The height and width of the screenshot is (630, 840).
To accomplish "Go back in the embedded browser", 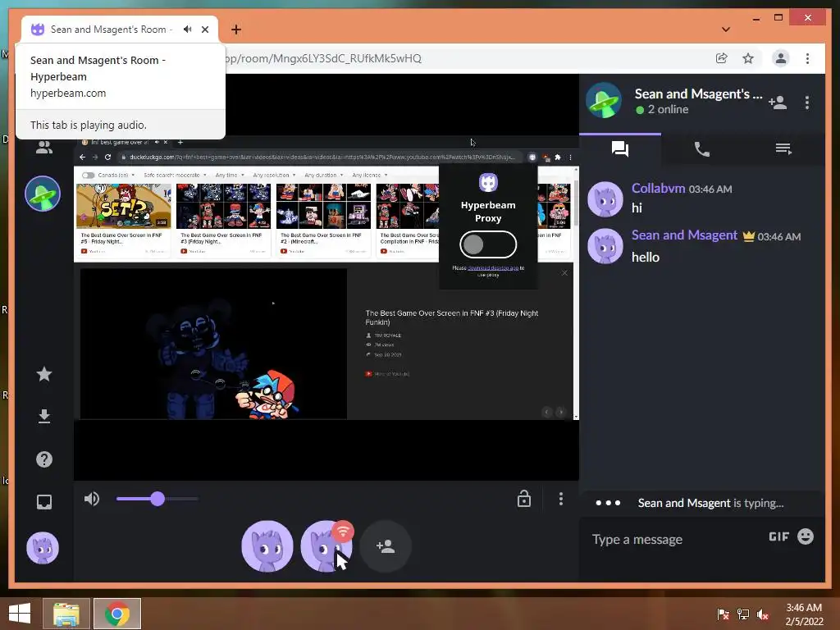I will [82, 157].
